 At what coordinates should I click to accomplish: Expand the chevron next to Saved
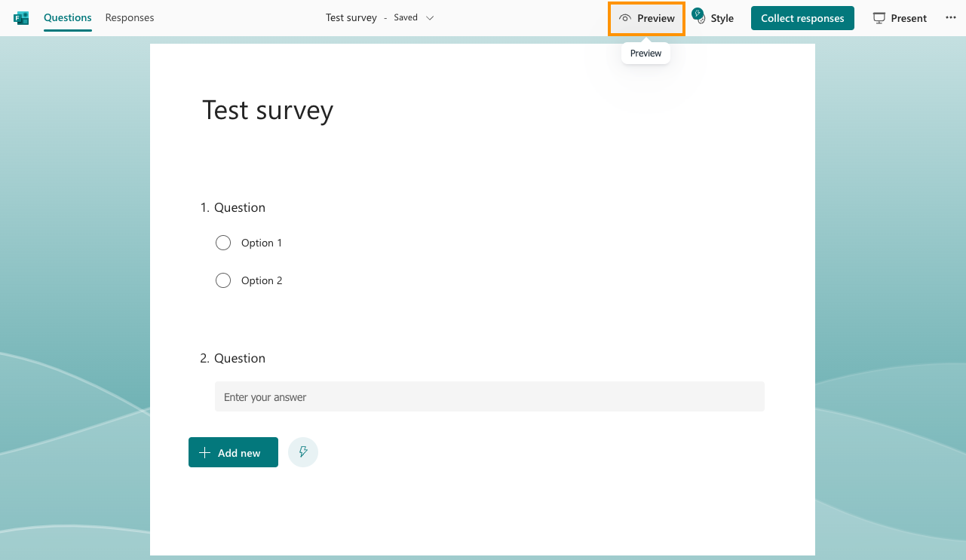[430, 18]
